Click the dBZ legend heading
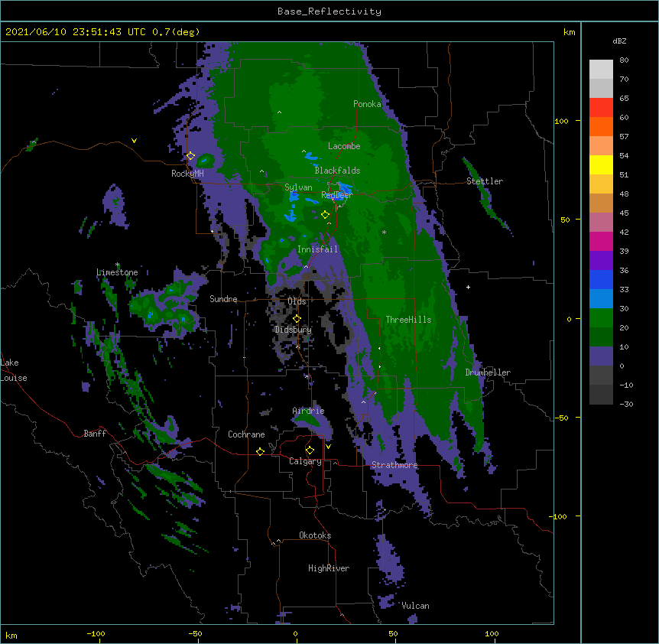The width and height of the screenshot is (659, 644). [619, 41]
